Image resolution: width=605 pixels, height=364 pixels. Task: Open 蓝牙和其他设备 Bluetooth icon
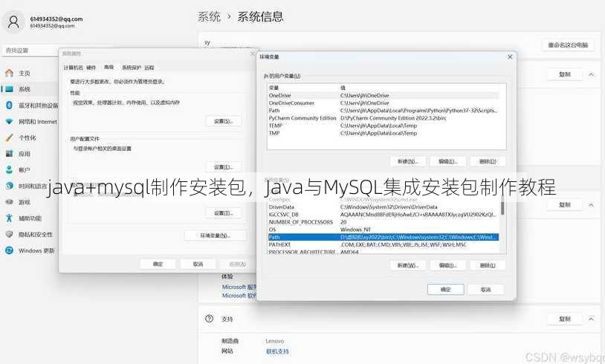click(9, 105)
